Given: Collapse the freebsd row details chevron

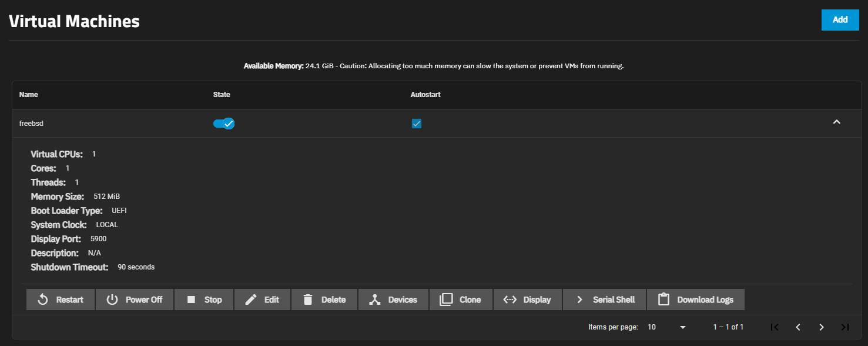Looking at the screenshot, I should [x=837, y=122].
